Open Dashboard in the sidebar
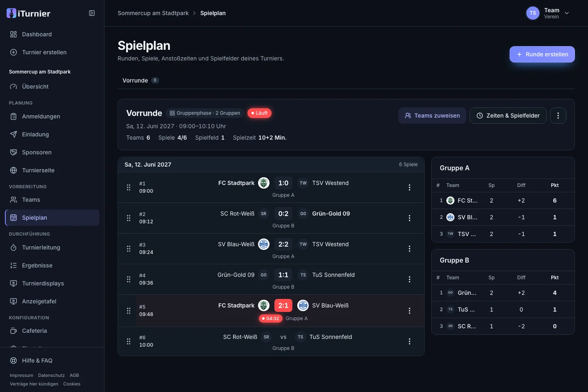588x392 pixels. pos(52,34)
